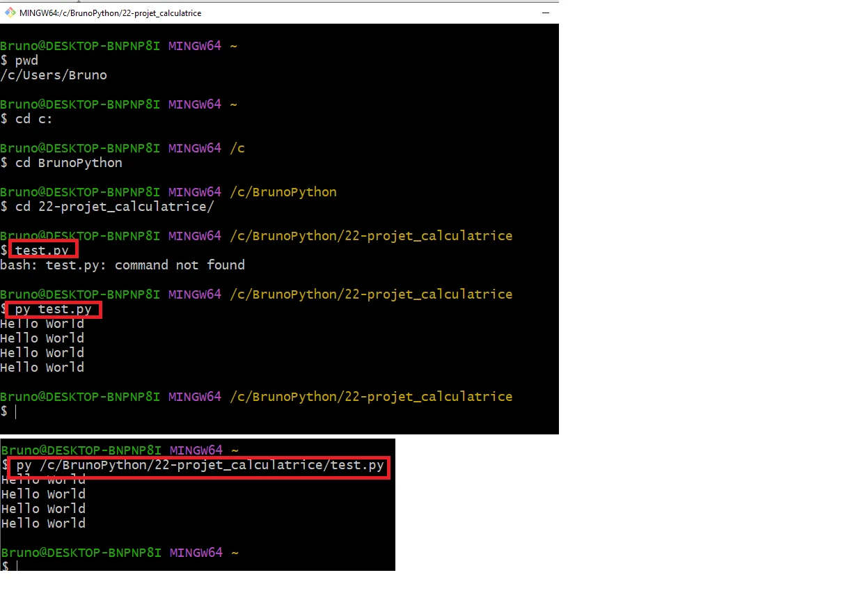The width and height of the screenshot is (868, 614).
Task: Click the 'pwd' command line
Action: 26,61
